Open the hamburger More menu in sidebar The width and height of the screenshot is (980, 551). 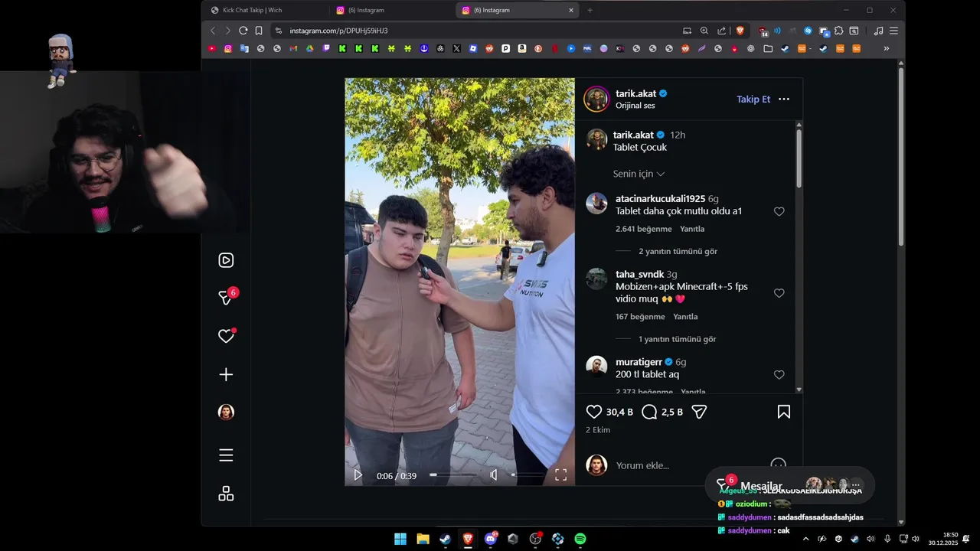[x=226, y=455]
